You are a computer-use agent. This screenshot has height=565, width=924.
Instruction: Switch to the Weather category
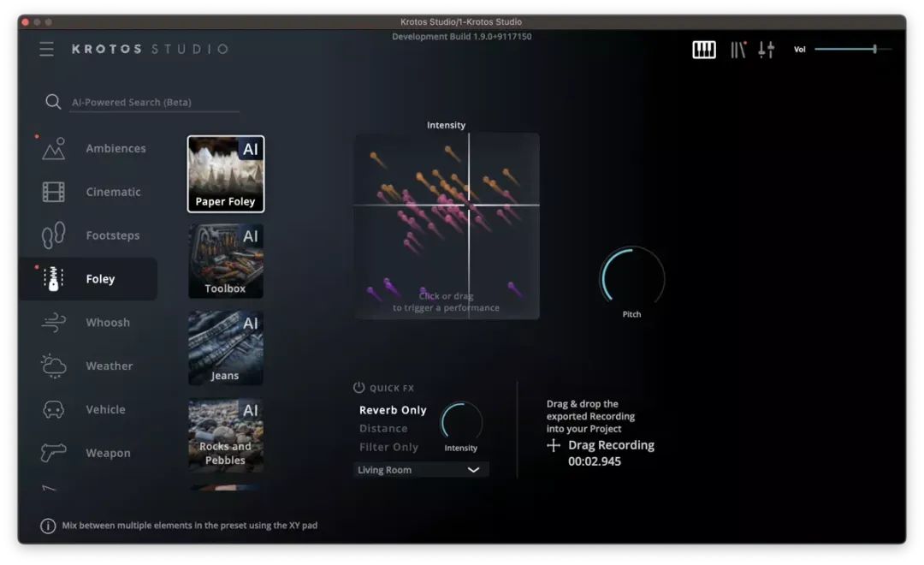click(109, 366)
